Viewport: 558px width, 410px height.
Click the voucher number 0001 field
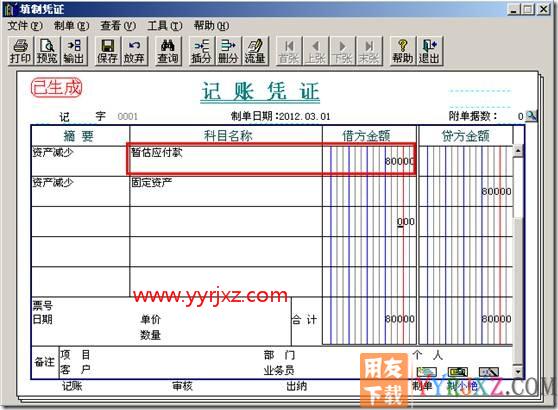[127, 116]
